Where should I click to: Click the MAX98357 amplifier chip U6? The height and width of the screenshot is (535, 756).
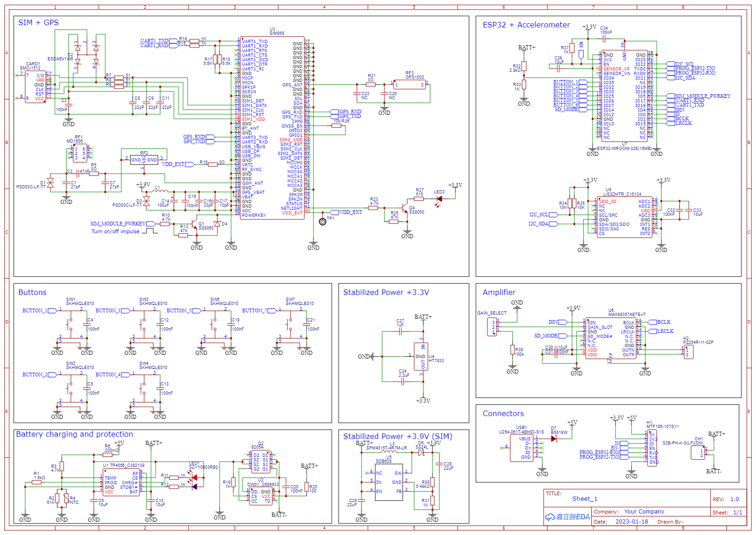pos(610,338)
